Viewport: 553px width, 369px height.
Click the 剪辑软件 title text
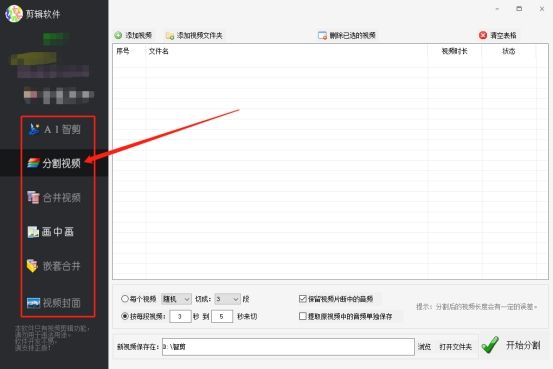point(43,14)
